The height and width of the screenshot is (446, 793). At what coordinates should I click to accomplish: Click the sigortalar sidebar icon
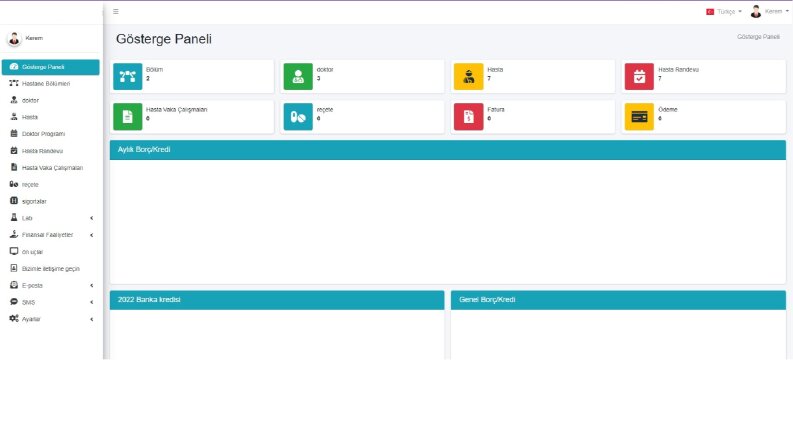coord(14,201)
